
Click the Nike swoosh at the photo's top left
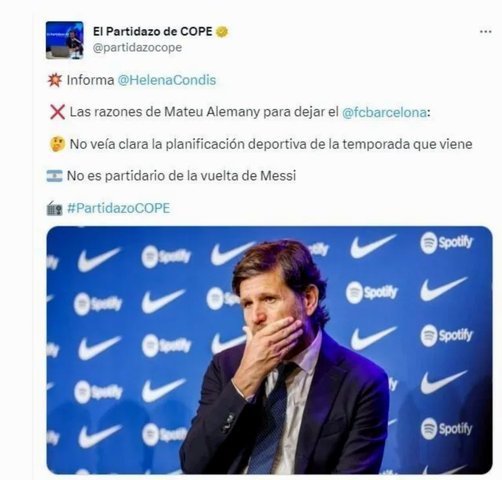[x=99, y=259]
